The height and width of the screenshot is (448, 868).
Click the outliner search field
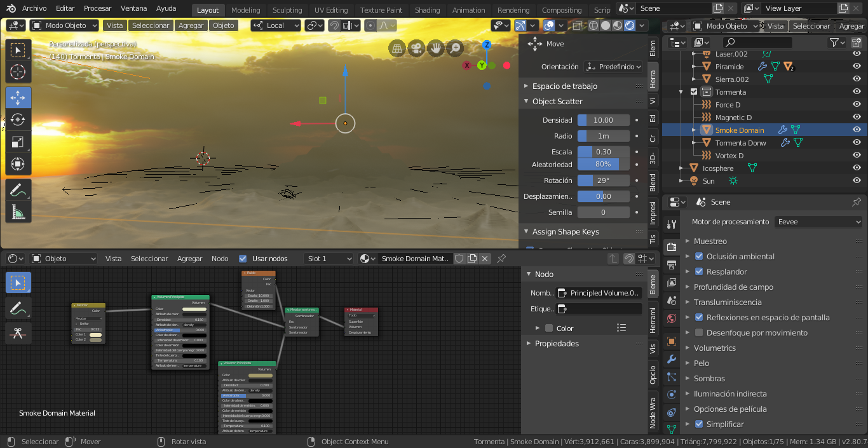(x=757, y=43)
